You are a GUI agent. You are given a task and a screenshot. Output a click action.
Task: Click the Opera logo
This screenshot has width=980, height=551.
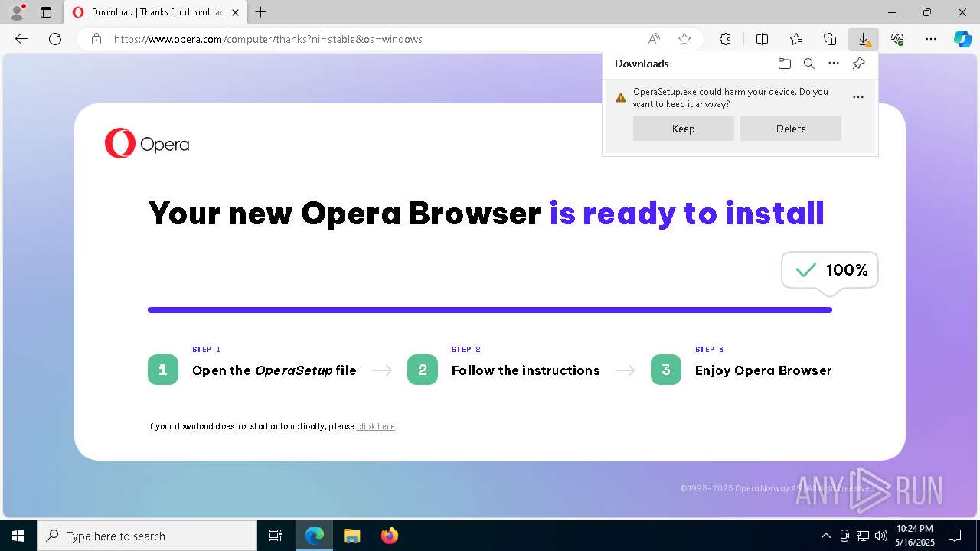[147, 144]
